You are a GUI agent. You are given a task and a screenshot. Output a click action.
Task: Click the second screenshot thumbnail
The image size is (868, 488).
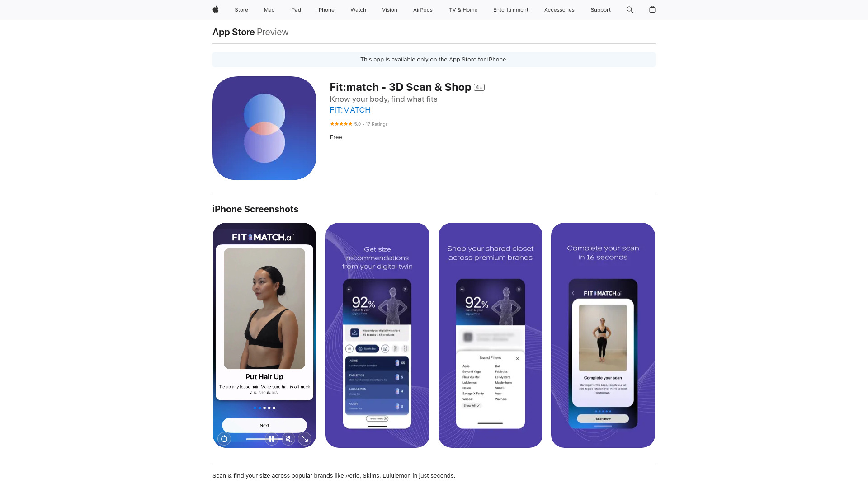(377, 335)
